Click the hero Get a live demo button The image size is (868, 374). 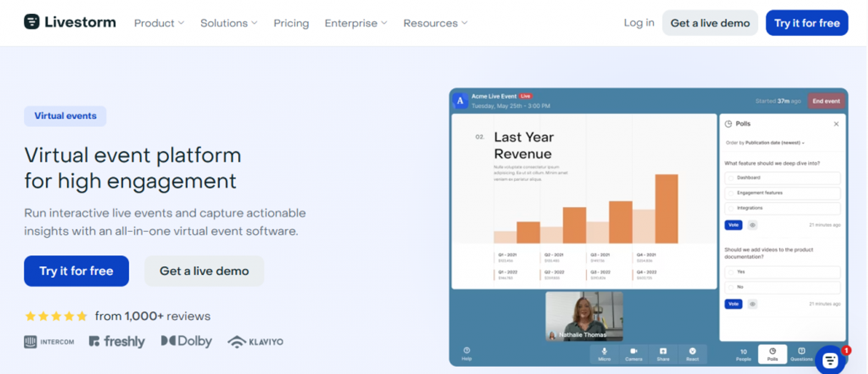click(x=204, y=271)
